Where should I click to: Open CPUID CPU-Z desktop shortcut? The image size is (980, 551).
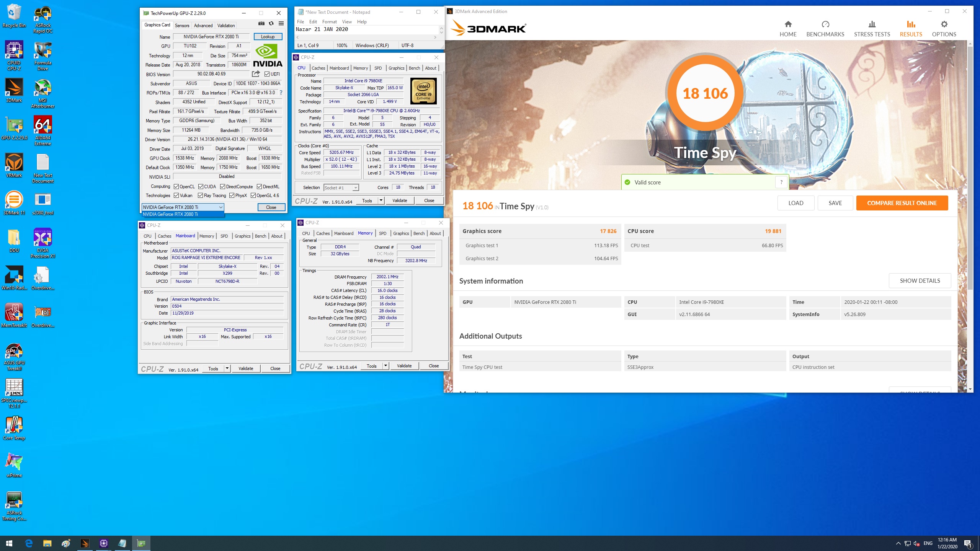(14, 56)
